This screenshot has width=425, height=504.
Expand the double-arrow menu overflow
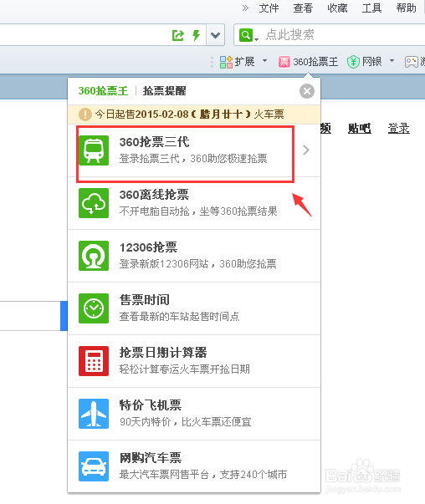pyautogui.click(x=245, y=8)
